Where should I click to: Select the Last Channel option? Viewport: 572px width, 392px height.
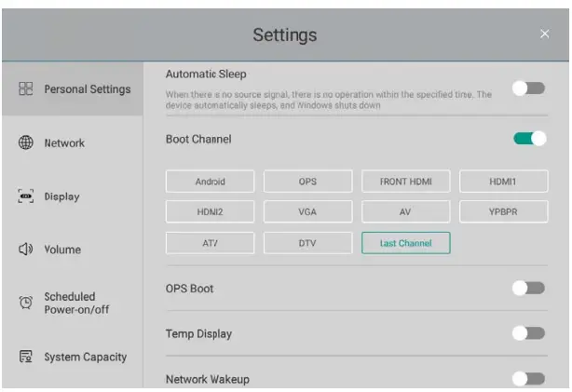click(x=405, y=243)
